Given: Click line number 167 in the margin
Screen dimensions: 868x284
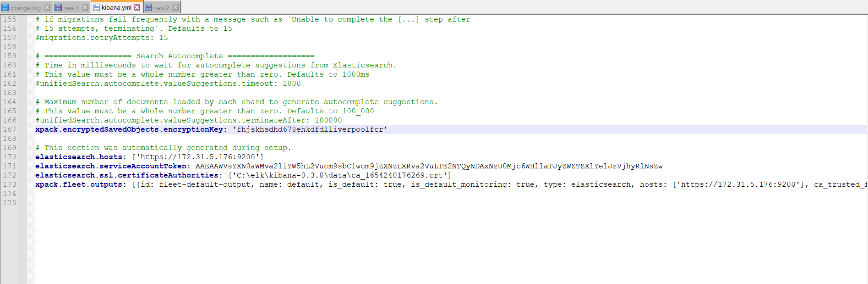Looking at the screenshot, I should (10, 129).
